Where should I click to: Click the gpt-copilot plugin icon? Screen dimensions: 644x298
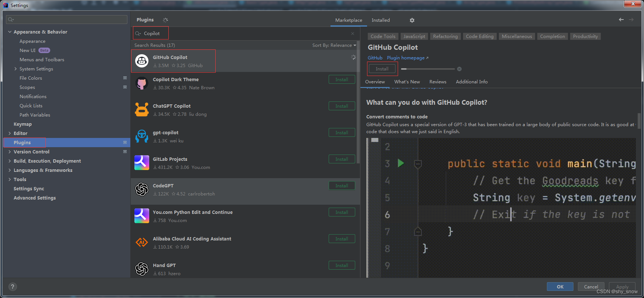pyautogui.click(x=142, y=136)
